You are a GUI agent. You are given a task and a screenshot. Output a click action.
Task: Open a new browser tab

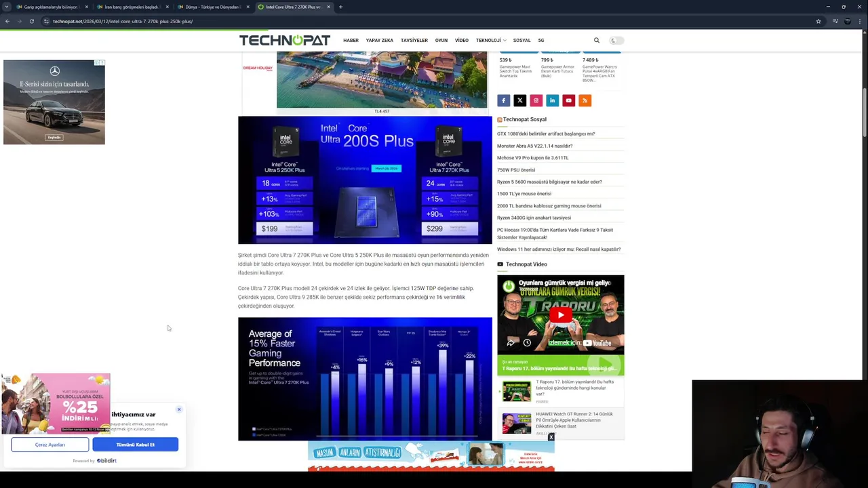340,7
